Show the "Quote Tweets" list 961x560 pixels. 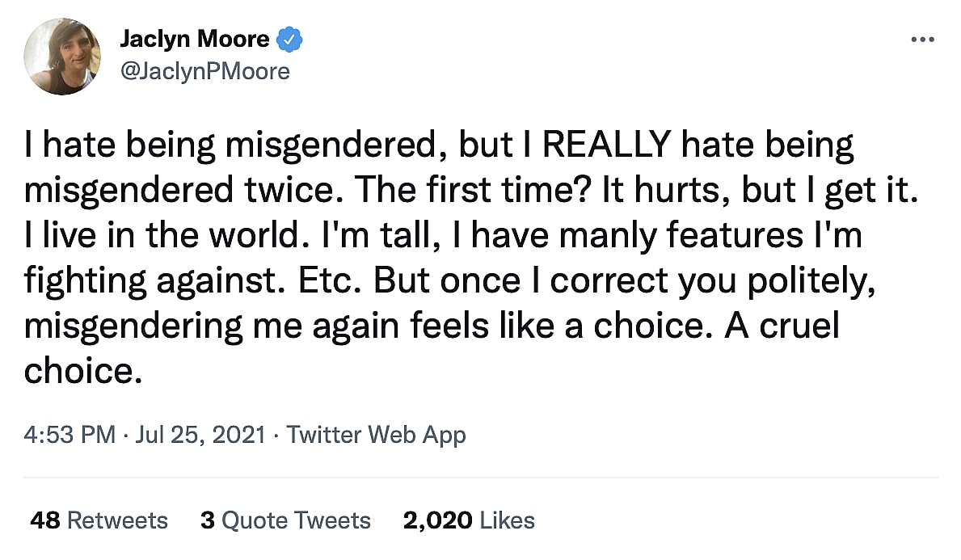pos(296,520)
